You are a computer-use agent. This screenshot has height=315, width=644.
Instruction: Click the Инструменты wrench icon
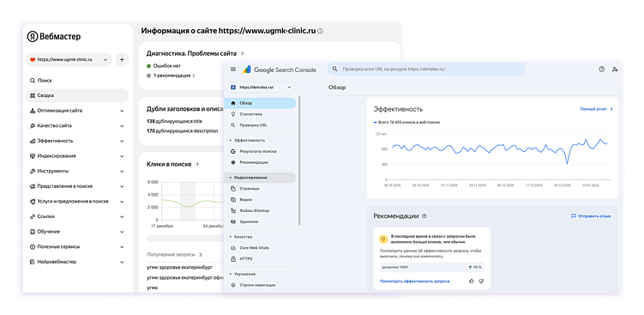(x=33, y=171)
